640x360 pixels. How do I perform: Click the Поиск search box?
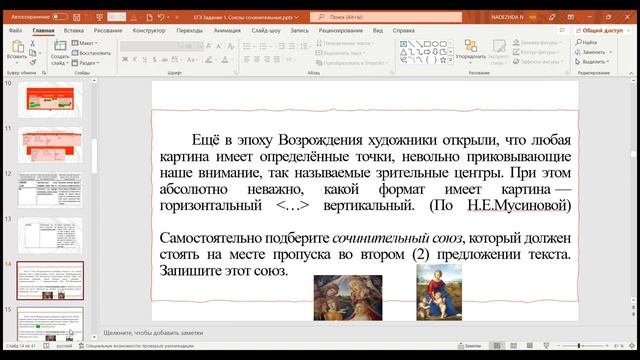pos(386,17)
